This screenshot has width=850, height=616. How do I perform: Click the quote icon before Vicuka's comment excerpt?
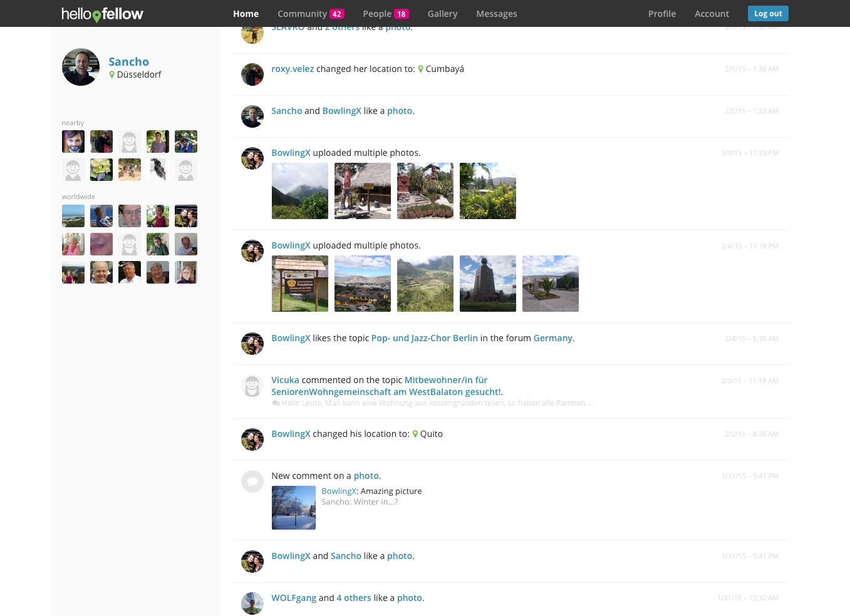tap(276, 403)
